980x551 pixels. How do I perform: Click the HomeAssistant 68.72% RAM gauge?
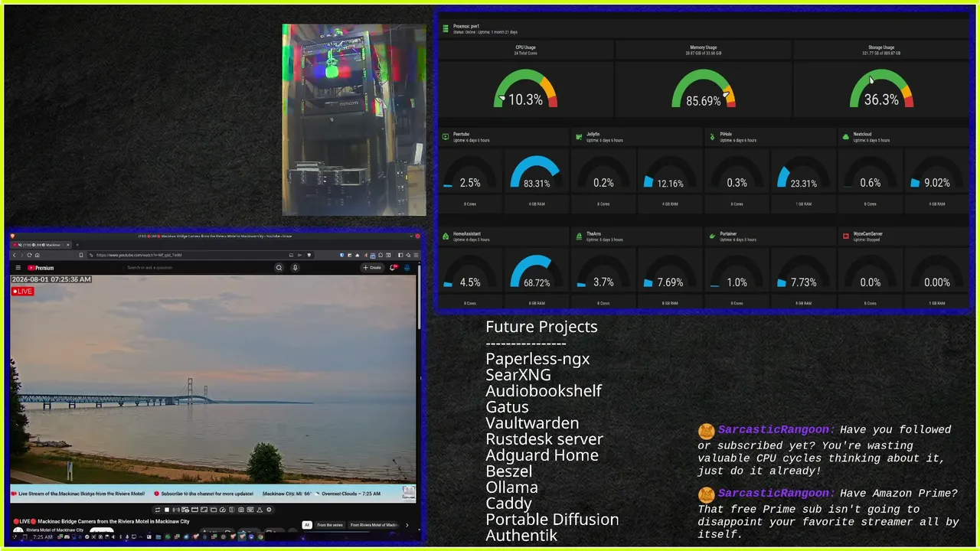click(x=536, y=272)
